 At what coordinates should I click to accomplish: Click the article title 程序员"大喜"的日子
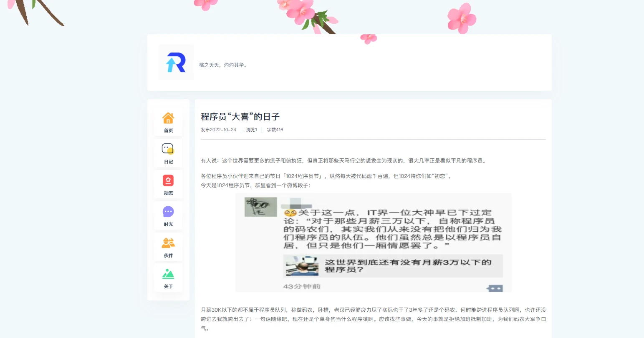[x=240, y=117]
